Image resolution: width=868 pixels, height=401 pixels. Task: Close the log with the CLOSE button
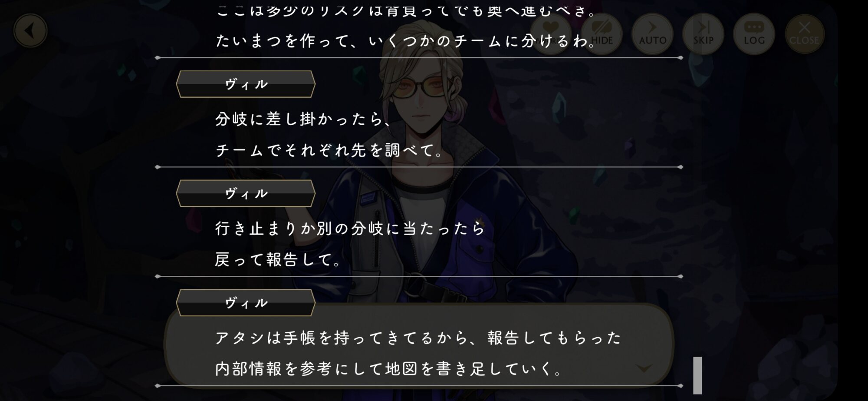[x=804, y=33]
